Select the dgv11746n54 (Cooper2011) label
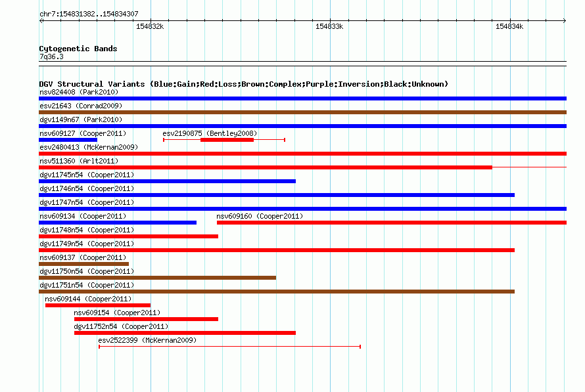585x392 pixels. (x=87, y=188)
